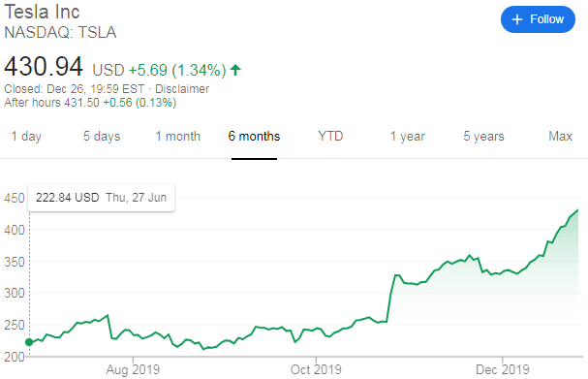Click the 430.94 price value
The height and width of the screenshot is (379, 588).
click(x=44, y=67)
